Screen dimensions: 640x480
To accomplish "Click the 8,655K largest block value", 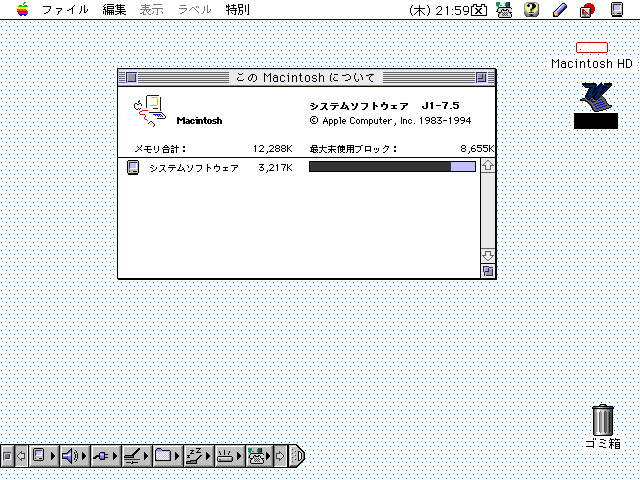I will [x=477, y=149].
